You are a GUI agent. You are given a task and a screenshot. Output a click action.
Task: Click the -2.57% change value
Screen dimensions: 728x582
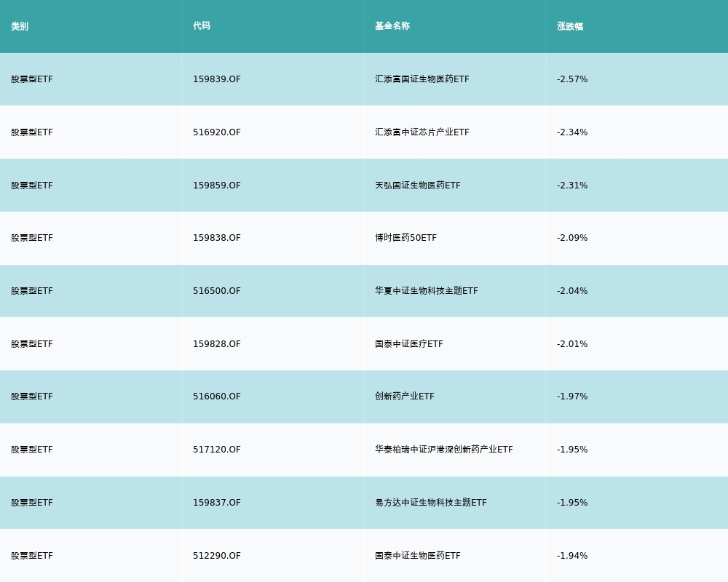pos(572,79)
